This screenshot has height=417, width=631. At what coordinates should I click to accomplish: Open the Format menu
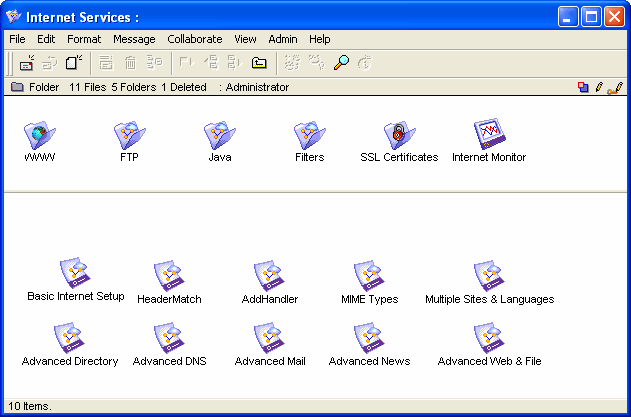point(84,39)
